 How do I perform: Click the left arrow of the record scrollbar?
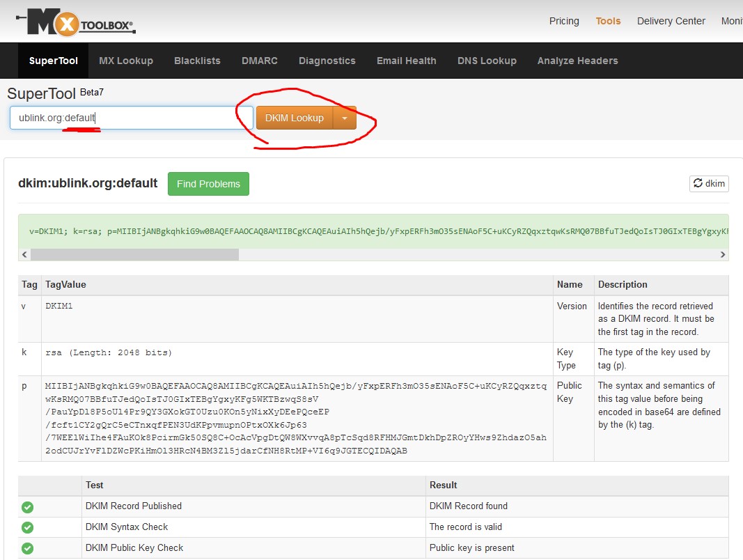pos(25,255)
